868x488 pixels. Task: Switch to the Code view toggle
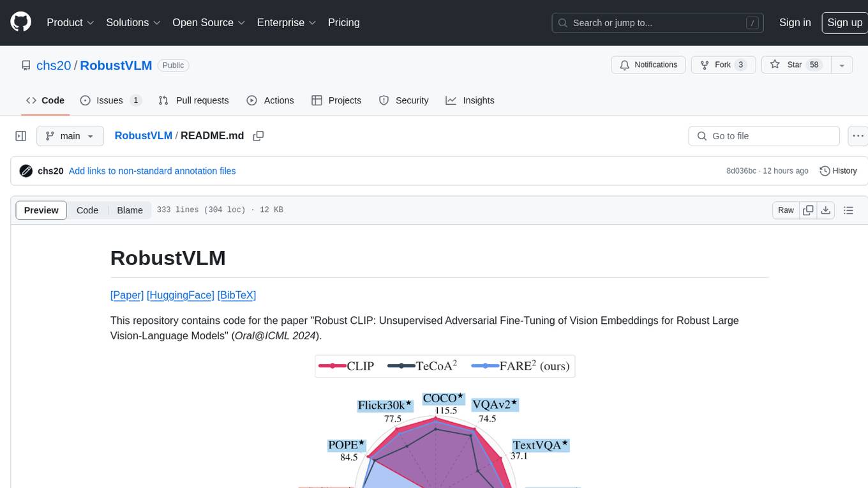pyautogui.click(x=87, y=210)
